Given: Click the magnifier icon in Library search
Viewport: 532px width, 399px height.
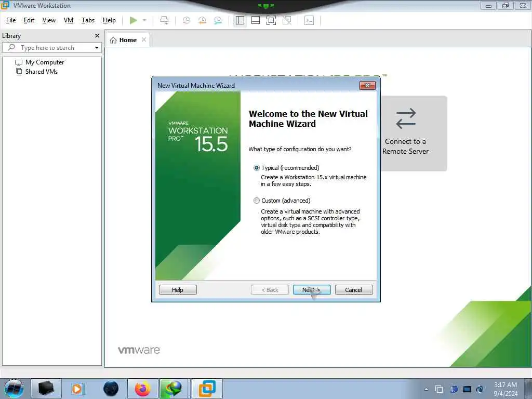Looking at the screenshot, I should click(11, 47).
